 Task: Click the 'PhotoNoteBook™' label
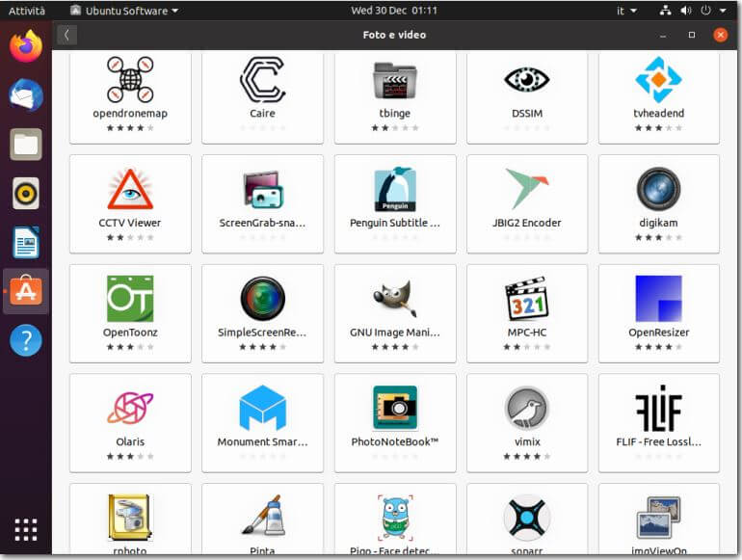[x=395, y=441]
